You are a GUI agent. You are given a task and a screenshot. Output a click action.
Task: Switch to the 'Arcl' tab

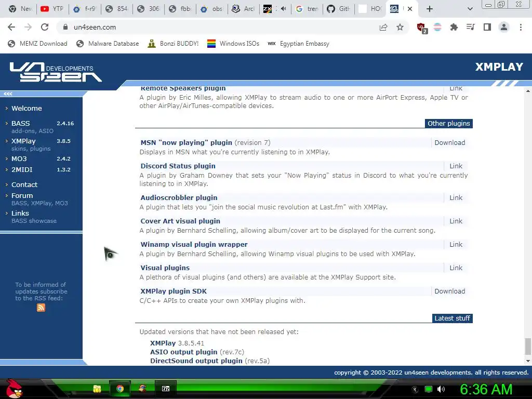pos(243,9)
